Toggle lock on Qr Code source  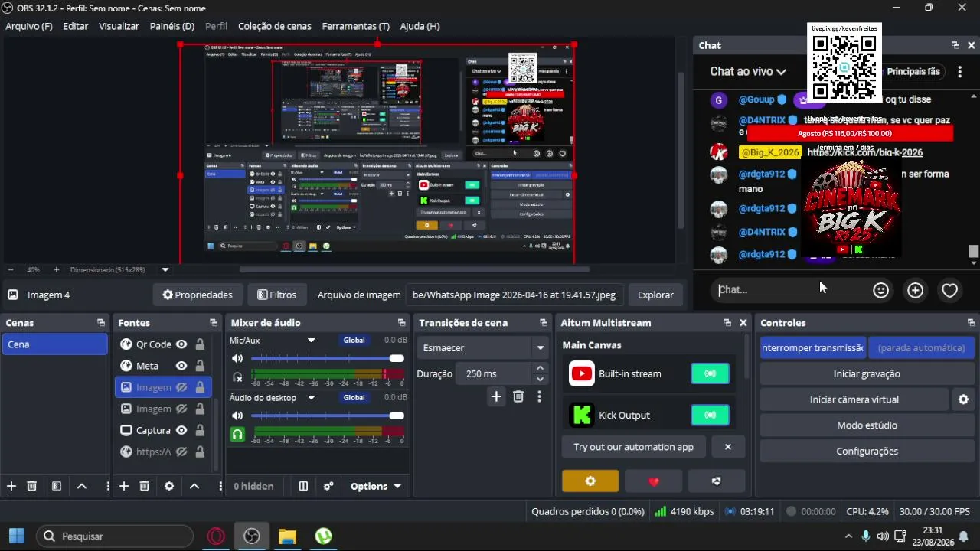pyautogui.click(x=200, y=344)
